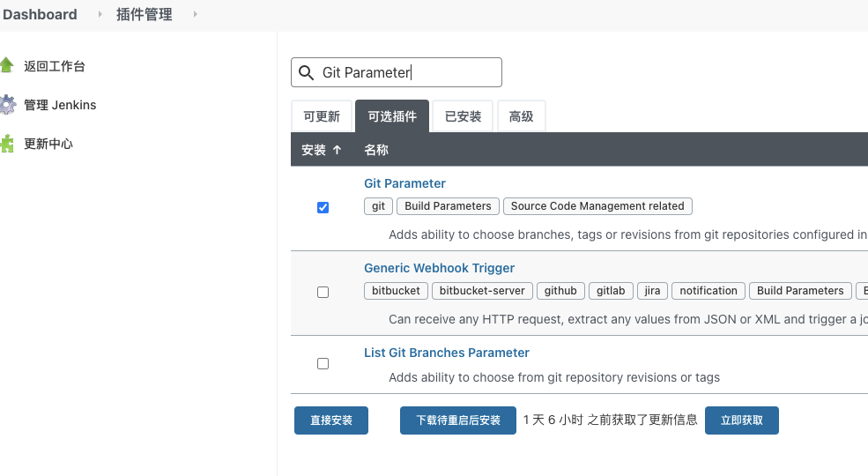Open the Git Parameter plugin link
Image resolution: width=868 pixels, height=476 pixels.
pos(404,183)
